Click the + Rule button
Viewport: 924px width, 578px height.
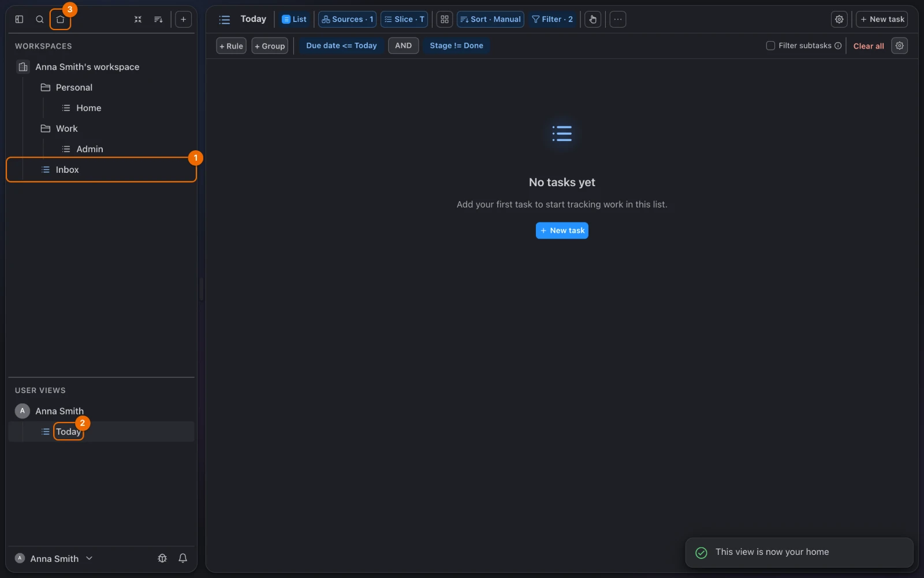pyautogui.click(x=231, y=46)
